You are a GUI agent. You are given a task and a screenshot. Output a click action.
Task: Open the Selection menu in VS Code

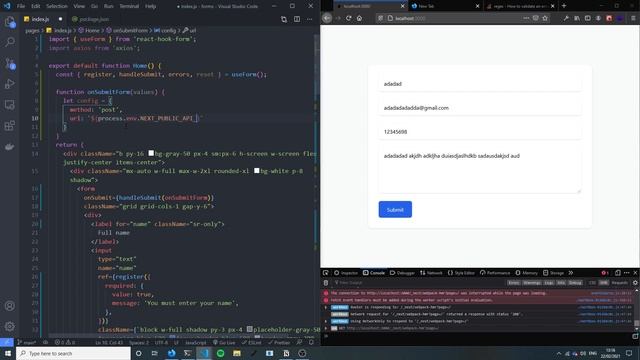click(57, 6)
